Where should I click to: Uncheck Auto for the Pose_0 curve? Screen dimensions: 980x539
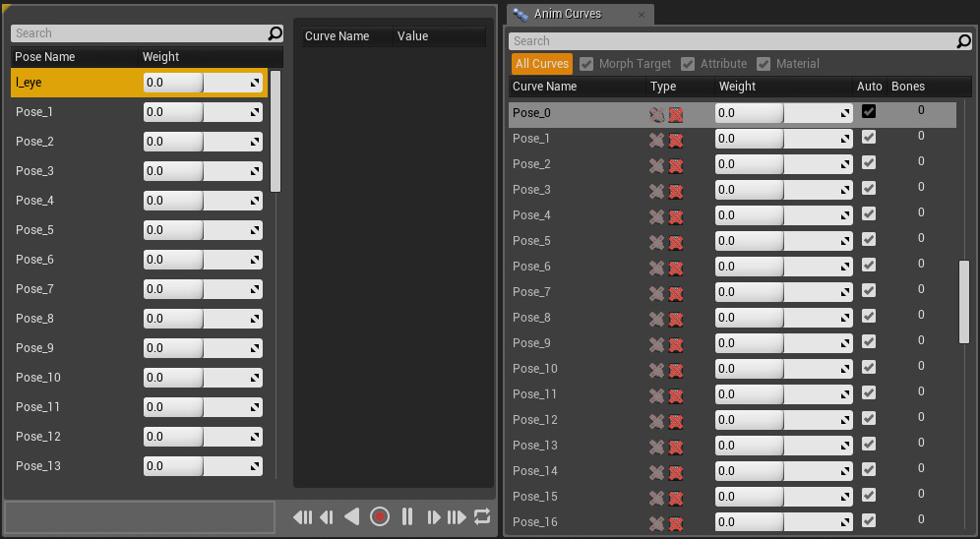pos(869,111)
